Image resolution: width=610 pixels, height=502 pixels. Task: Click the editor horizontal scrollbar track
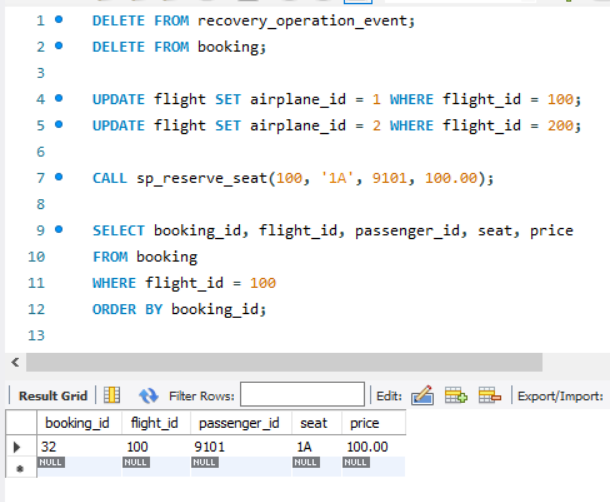coord(284,362)
